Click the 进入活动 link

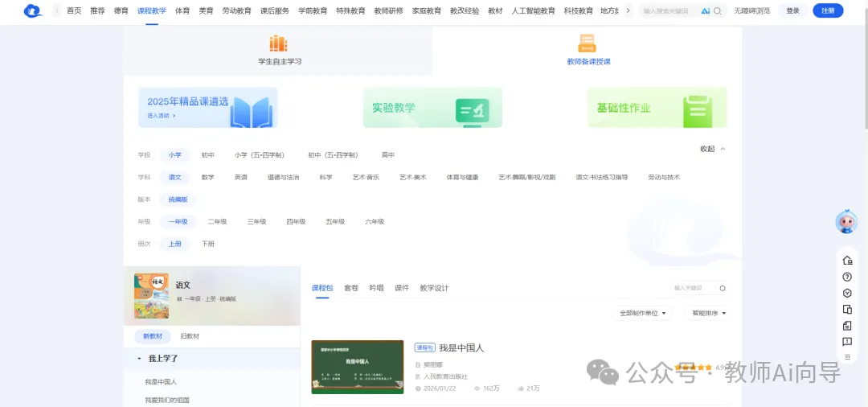161,116
